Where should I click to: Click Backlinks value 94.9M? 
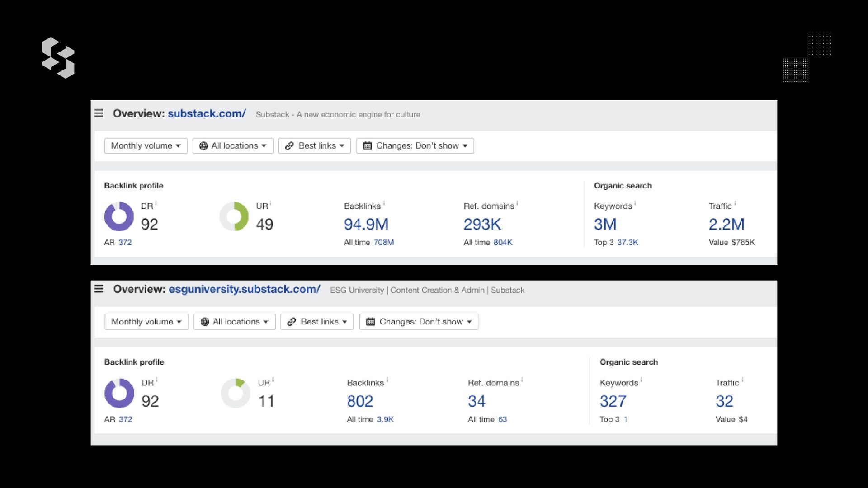[366, 224]
